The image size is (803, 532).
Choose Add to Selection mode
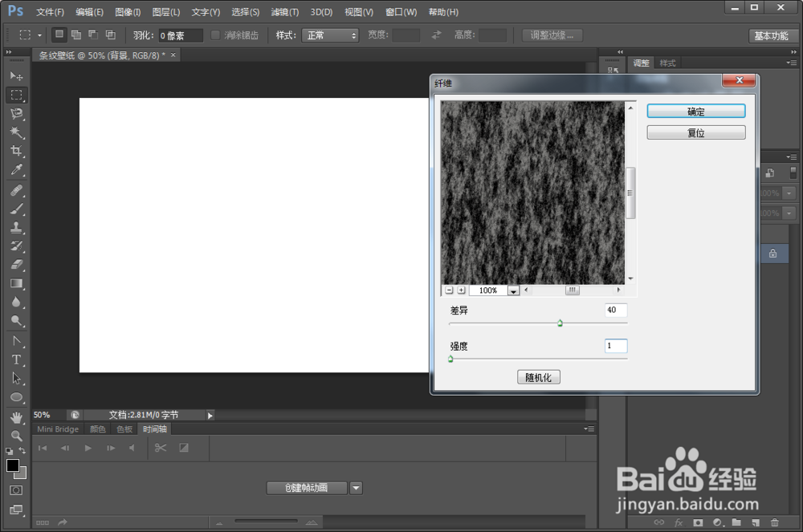pos(76,35)
